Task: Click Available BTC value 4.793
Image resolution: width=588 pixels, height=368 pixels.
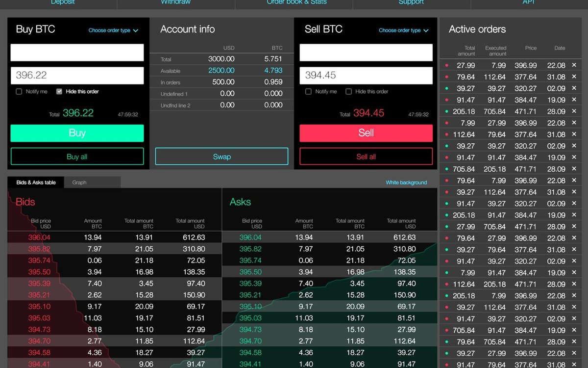Action: pyautogui.click(x=273, y=71)
